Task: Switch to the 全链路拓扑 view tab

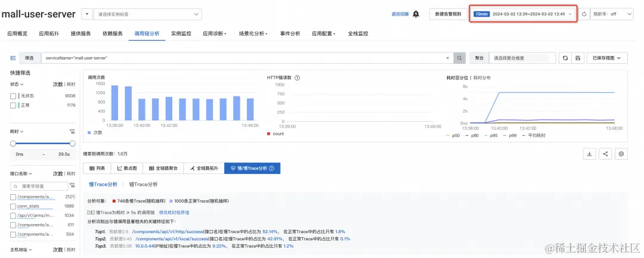Action: click(204, 168)
